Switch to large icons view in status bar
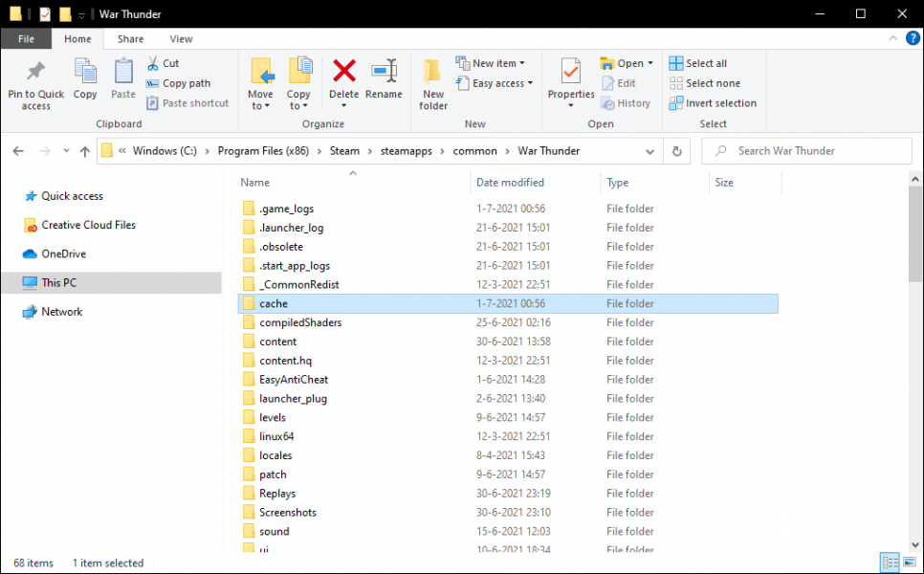Screen dimensions: 924x574 909,563
